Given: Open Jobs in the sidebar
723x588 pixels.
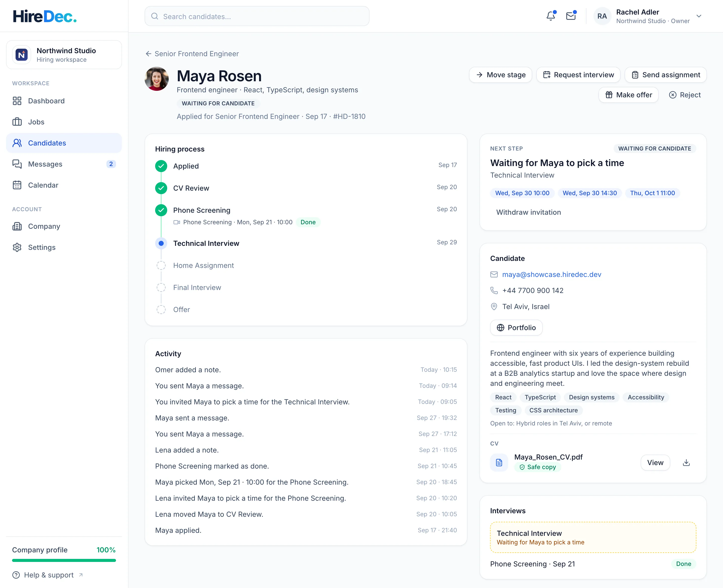Looking at the screenshot, I should [64, 122].
